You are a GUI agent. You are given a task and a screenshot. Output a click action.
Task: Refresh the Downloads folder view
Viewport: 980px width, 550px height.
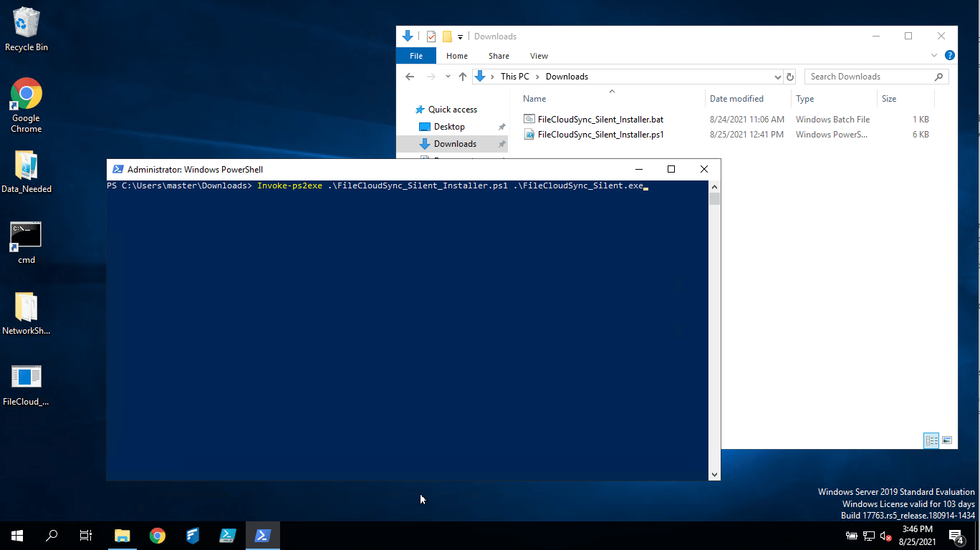pyautogui.click(x=790, y=77)
